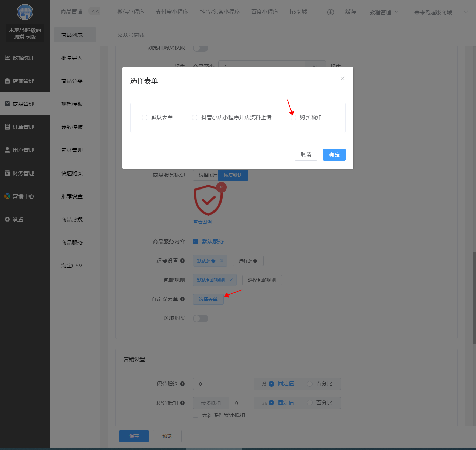Expand the 教程管理 dropdown
476x450 pixels.
point(384,12)
